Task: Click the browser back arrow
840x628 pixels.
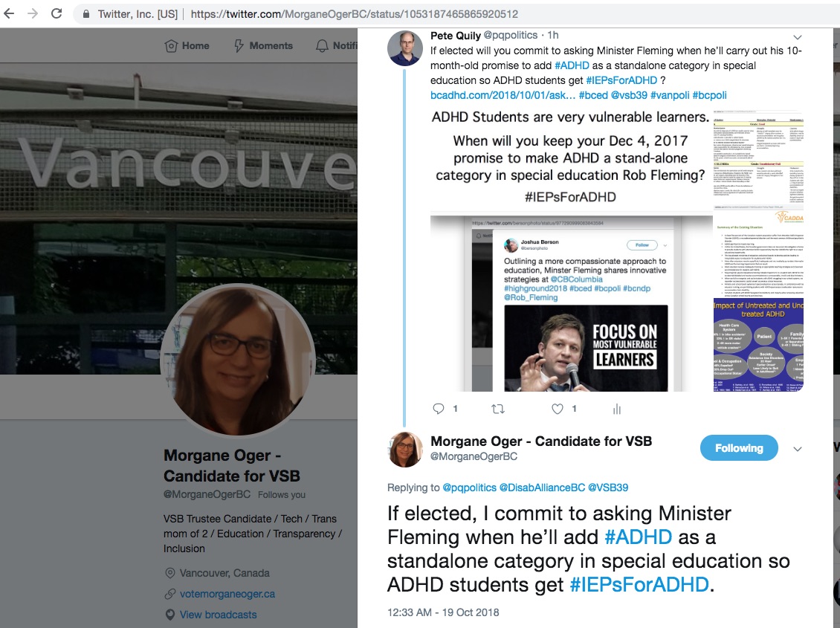Action: (x=9, y=13)
